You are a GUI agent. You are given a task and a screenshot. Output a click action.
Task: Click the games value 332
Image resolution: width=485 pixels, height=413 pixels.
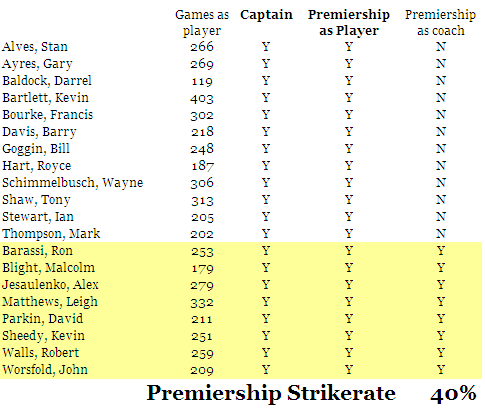(x=202, y=302)
